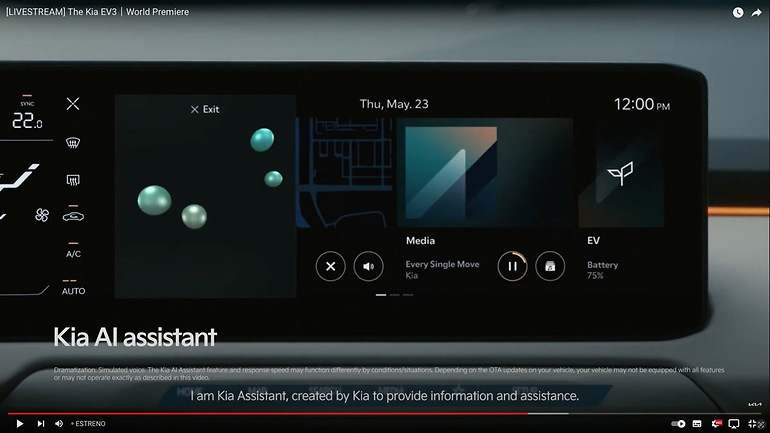This screenshot has height=433, width=770.
Task: Cancel navigation with circular X button
Action: (330, 266)
